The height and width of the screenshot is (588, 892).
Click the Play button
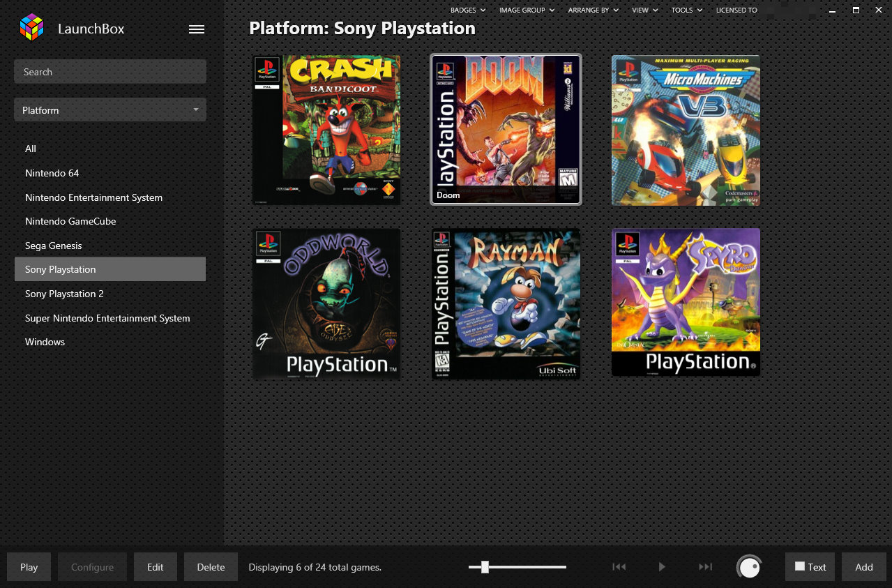(x=29, y=567)
